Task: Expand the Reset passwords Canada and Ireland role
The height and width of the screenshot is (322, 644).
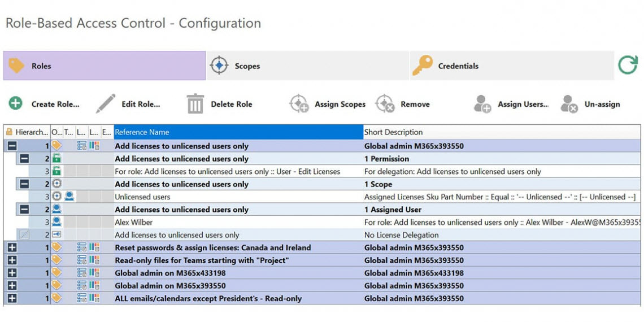Action: (x=11, y=247)
